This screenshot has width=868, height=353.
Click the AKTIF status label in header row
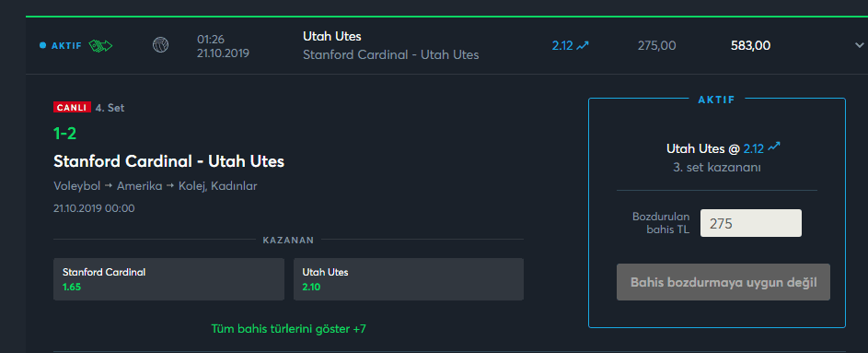(x=66, y=45)
